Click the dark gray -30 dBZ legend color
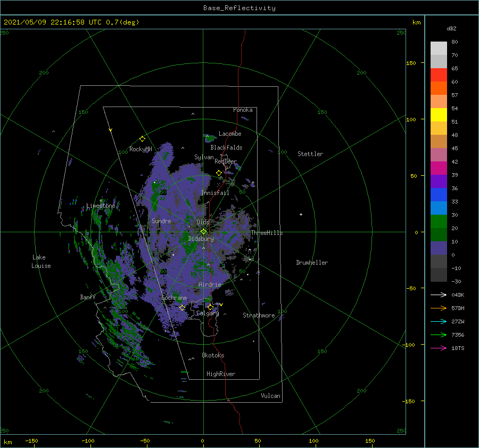 click(x=439, y=275)
